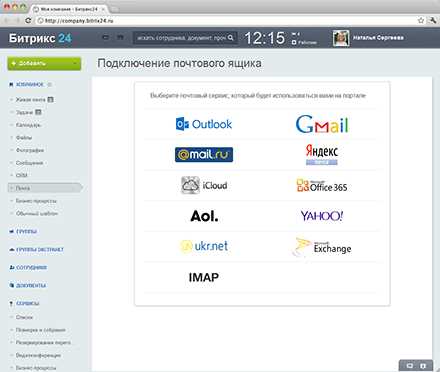
Task: Expand the Группы экстранет sidebar section
Action: coord(40,249)
